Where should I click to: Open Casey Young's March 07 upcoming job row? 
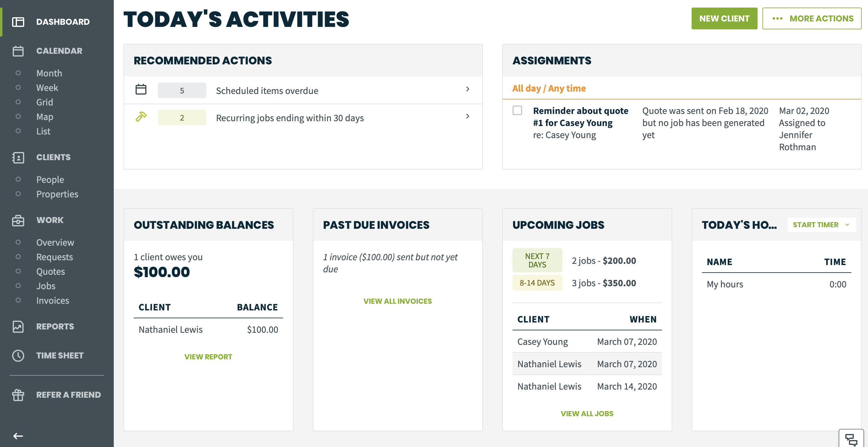click(x=587, y=341)
